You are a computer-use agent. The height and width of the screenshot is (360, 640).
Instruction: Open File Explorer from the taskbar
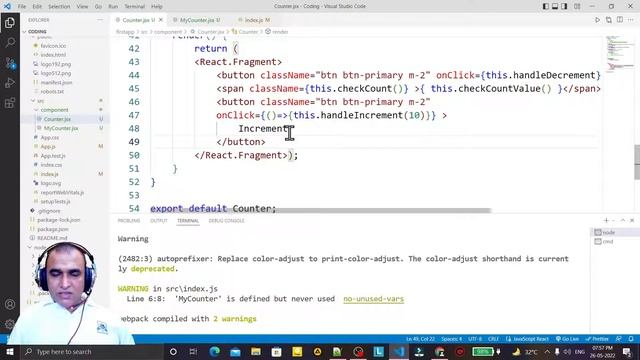click(256, 351)
